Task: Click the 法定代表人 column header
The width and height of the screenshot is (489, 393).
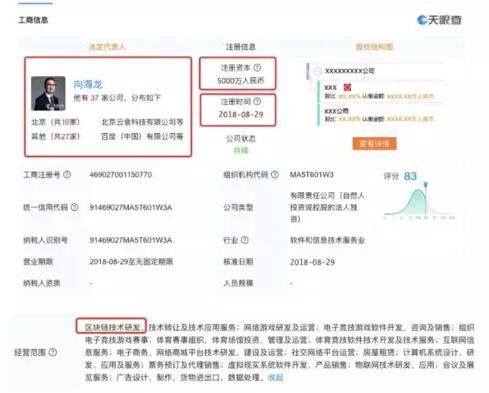Action: [107, 47]
